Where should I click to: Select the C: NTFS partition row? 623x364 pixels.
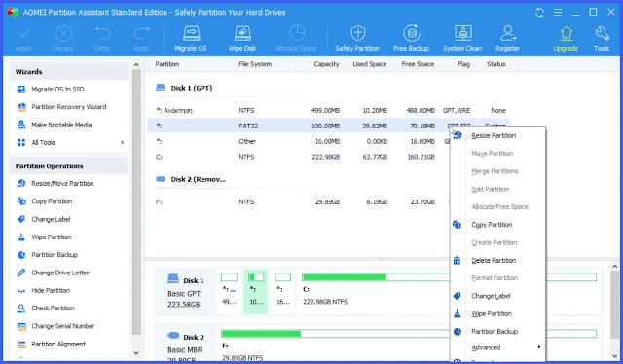coord(299,157)
